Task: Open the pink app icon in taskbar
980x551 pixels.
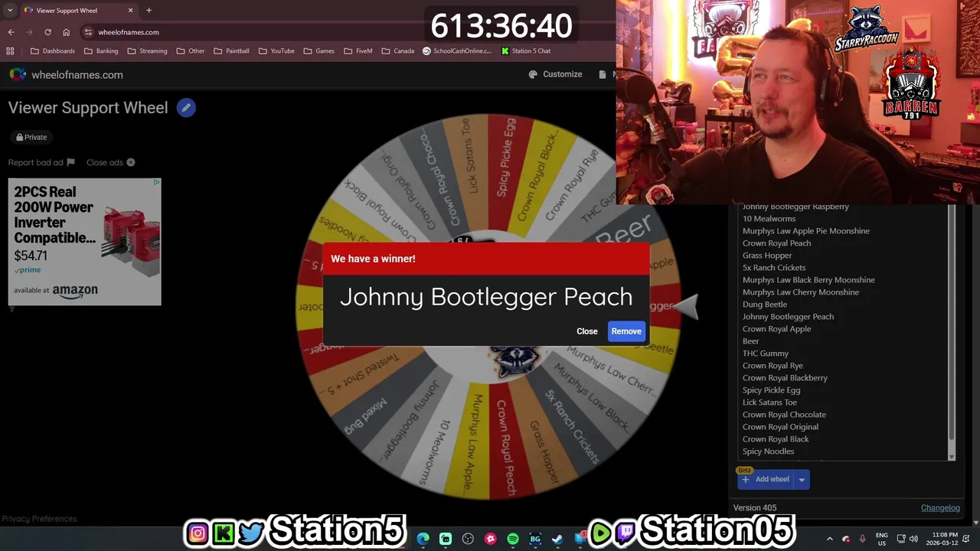Action: [491, 539]
